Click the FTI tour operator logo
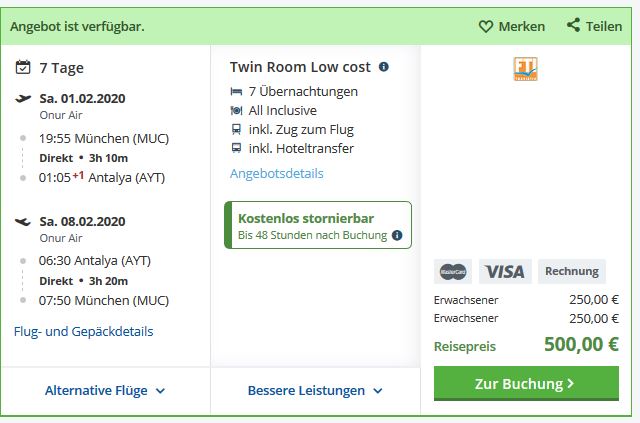 [x=525, y=69]
